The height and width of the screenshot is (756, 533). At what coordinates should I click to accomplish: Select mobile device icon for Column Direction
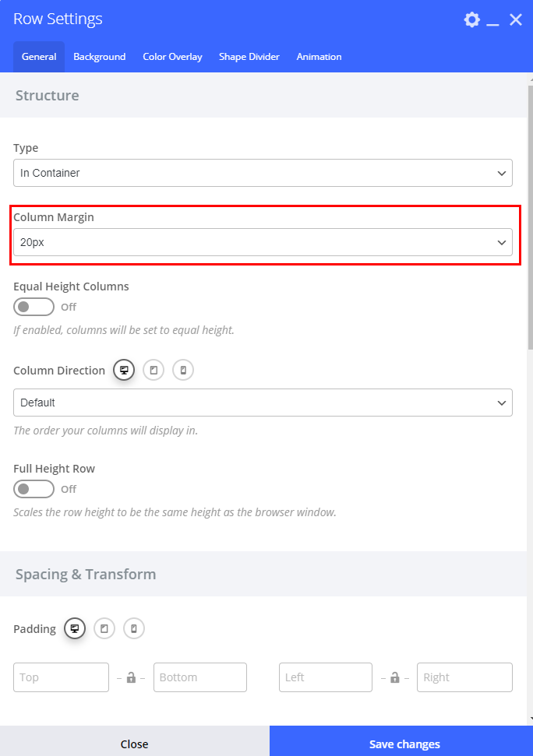click(183, 371)
